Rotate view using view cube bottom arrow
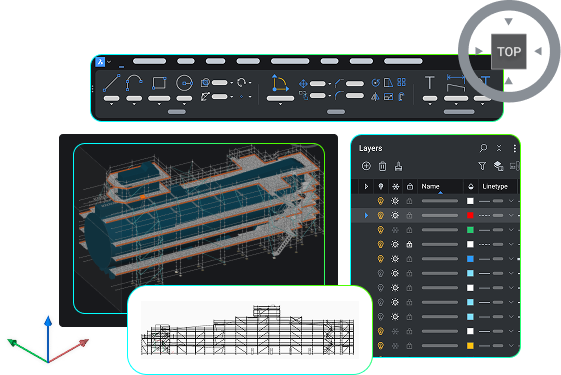This screenshot has height=375, width=561. click(508, 81)
